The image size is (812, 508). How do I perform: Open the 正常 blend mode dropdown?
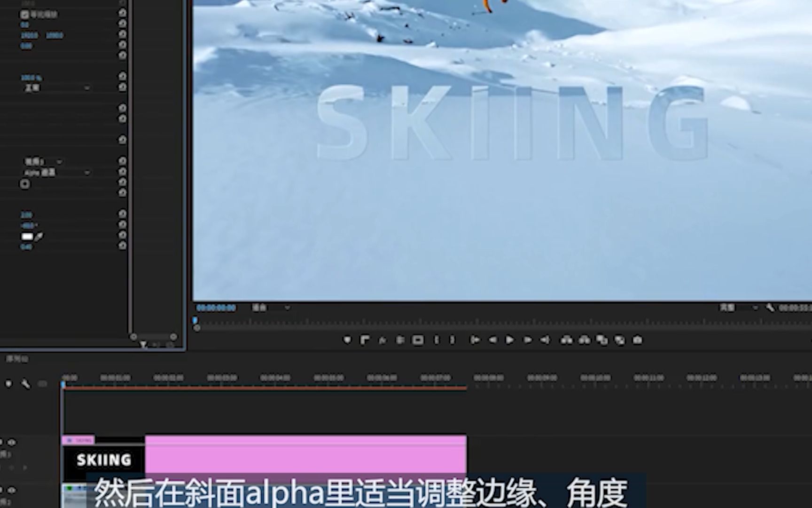(56, 88)
